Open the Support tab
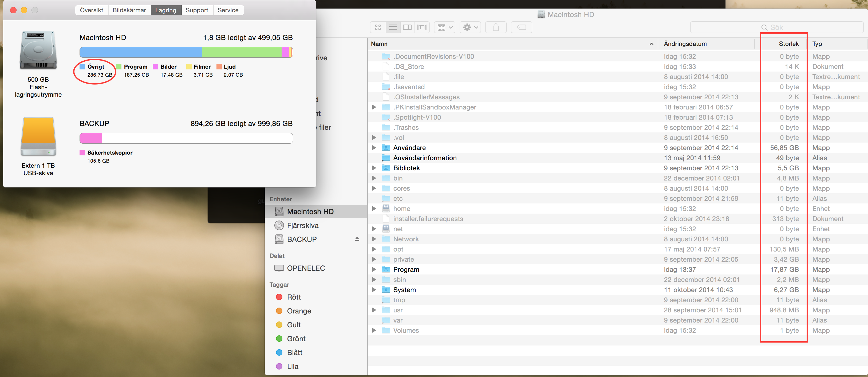868x377 pixels. (197, 10)
